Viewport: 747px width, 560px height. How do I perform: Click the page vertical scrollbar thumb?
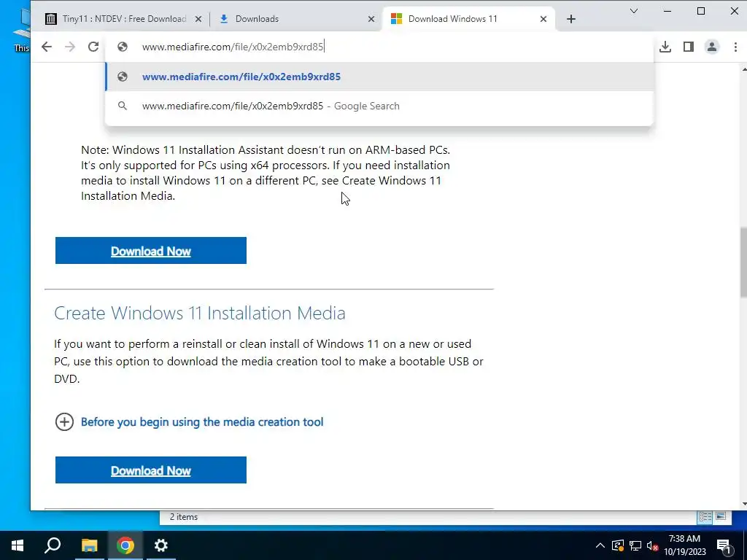tap(743, 262)
